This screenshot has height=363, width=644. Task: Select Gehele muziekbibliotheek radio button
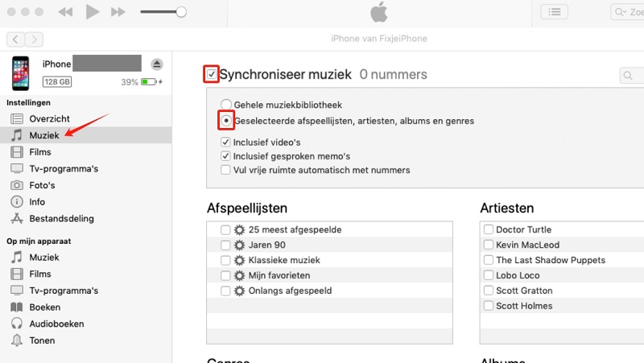click(x=227, y=105)
